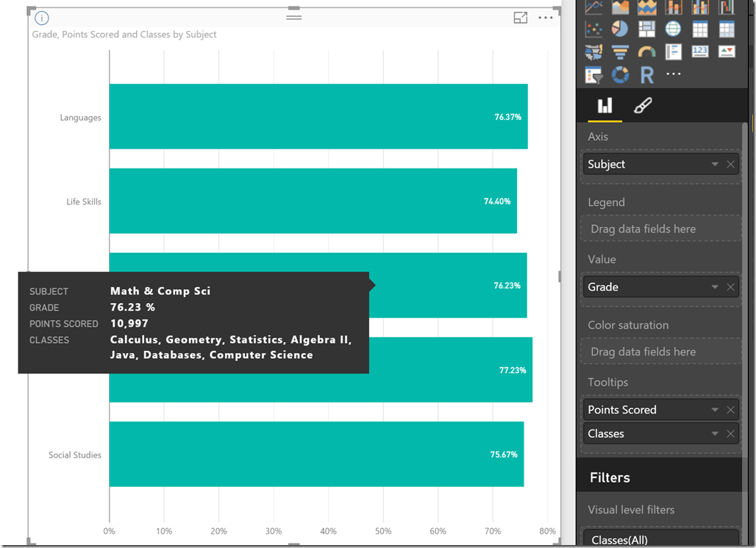Click the chart's right-edge resize handle
Viewport: 756px width, 548px height.
tap(560, 277)
